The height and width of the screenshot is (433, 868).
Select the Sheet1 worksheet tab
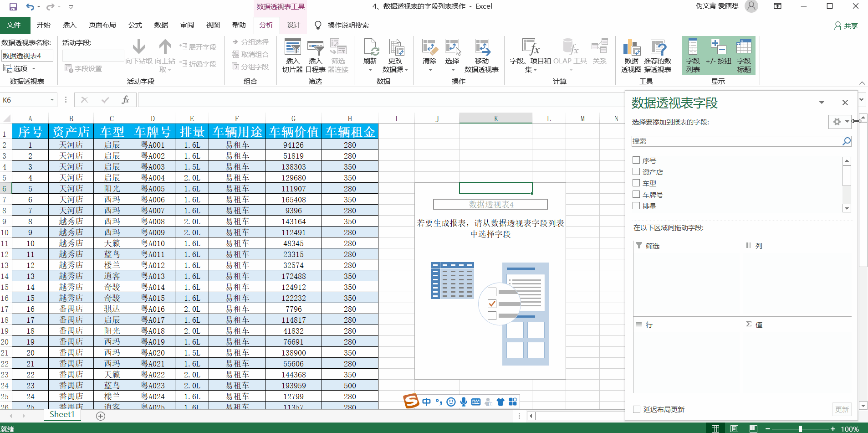point(62,415)
